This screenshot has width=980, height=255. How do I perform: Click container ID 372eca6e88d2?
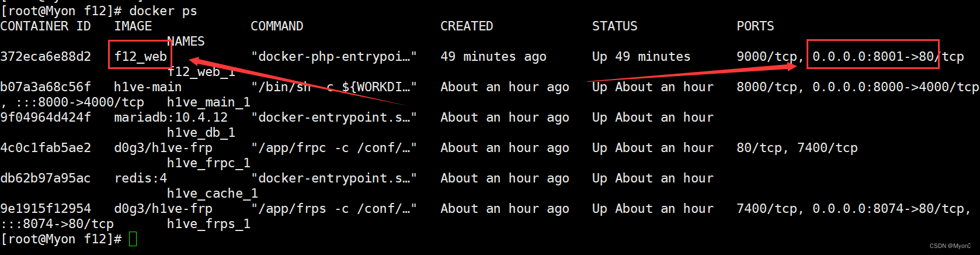tap(46, 56)
